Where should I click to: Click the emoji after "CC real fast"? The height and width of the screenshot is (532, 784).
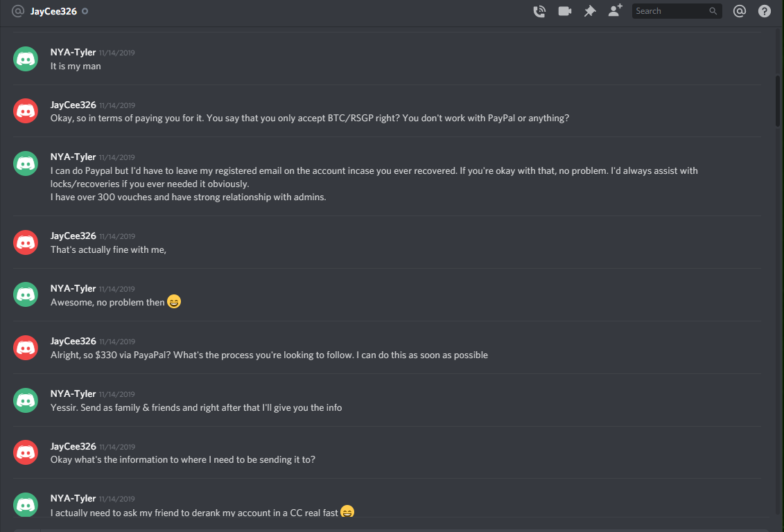347,513
